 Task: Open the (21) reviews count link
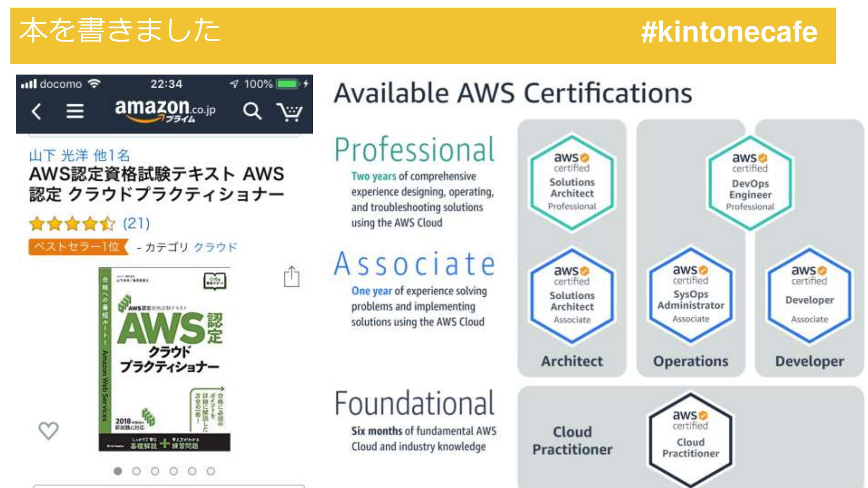[136, 223]
